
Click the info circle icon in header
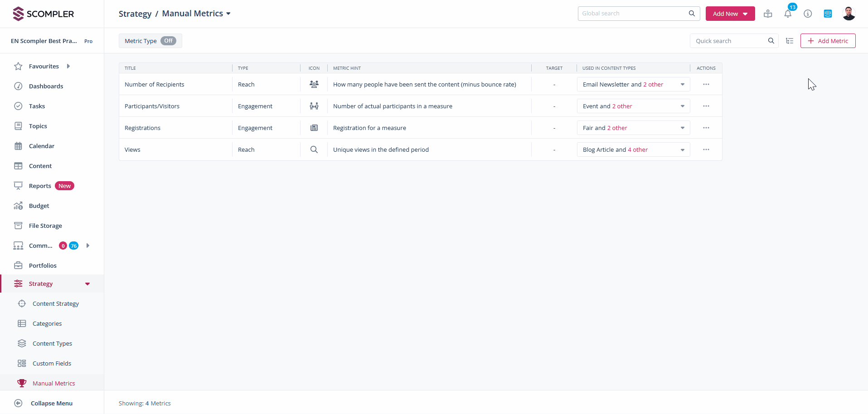point(808,14)
